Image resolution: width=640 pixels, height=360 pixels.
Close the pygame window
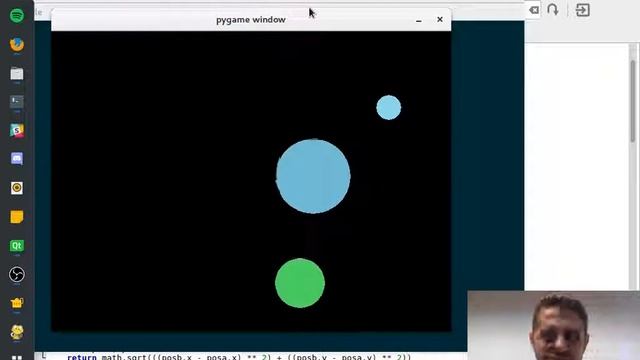[440, 19]
